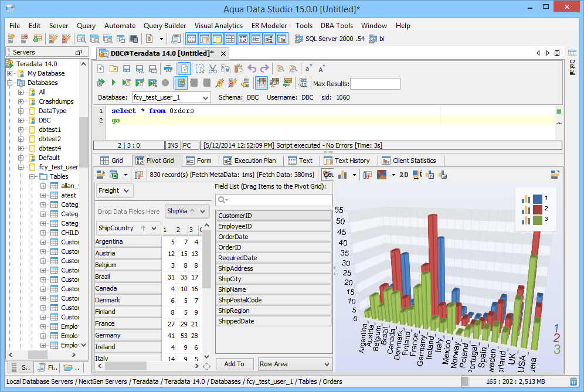
Task: Toggle the highlighted grid results button
Action: 261,83
